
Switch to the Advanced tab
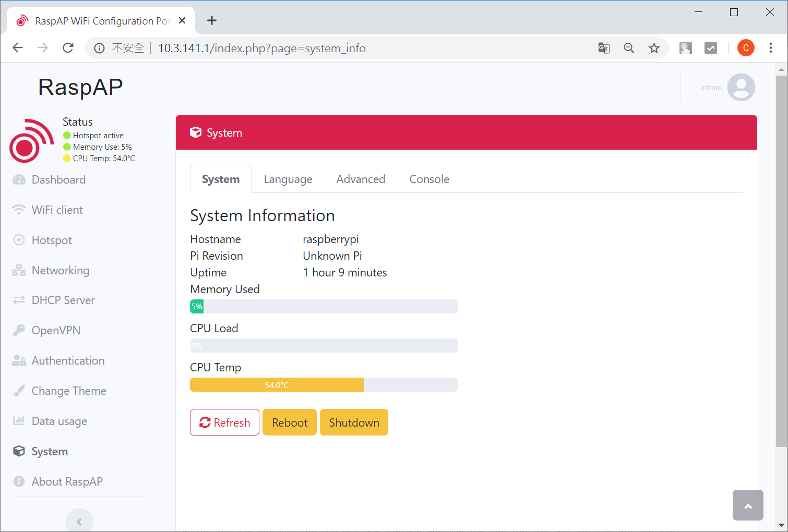pos(361,179)
